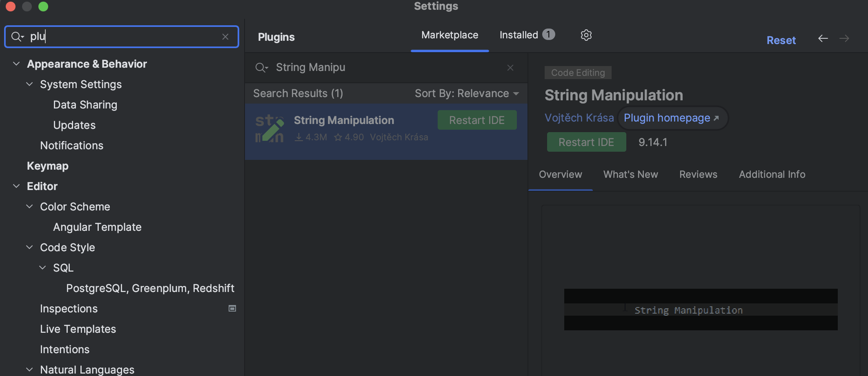Open the Additional Info tab
The height and width of the screenshot is (376, 868).
(772, 175)
